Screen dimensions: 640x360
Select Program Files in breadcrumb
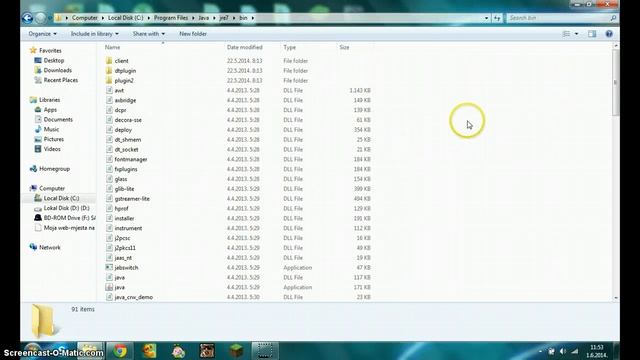(x=171, y=18)
